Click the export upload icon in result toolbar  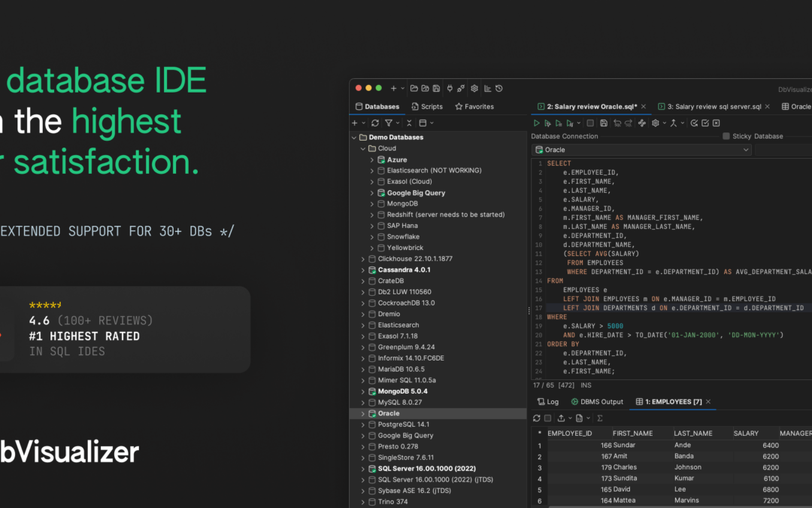[x=561, y=418]
